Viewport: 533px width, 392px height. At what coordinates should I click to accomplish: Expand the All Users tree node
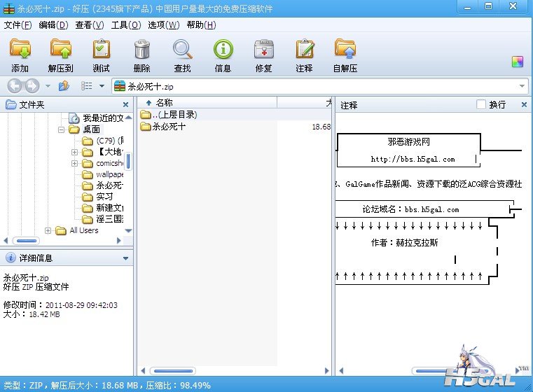tap(48, 230)
